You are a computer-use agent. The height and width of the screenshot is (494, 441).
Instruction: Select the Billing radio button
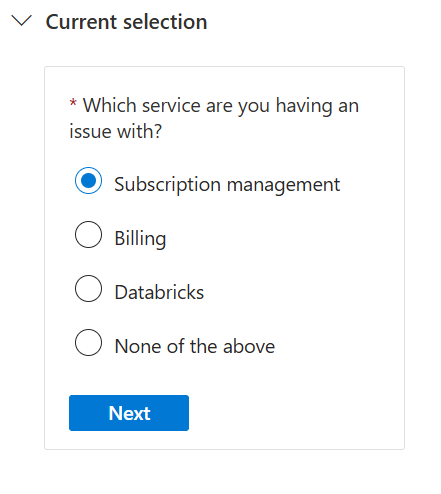88,235
